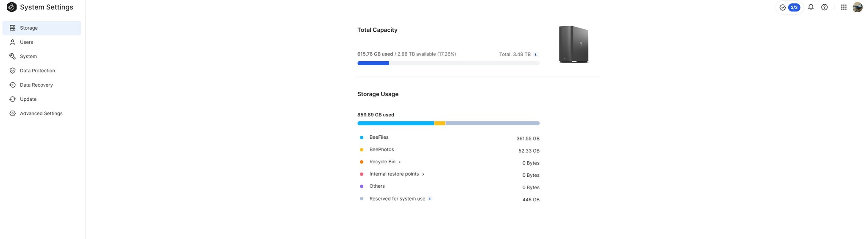The height and width of the screenshot is (239, 868).
Task: Navigate to Data Protection
Action: [x=37, y=71]
